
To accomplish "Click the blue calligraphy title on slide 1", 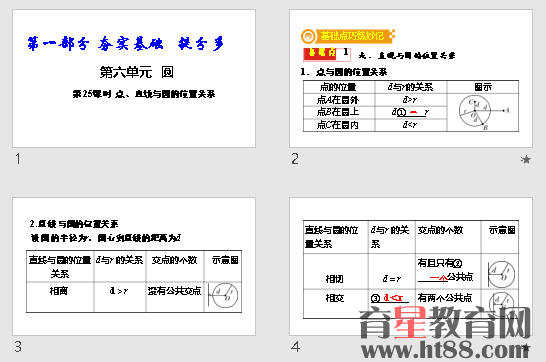I will pyautogui.click(x=125, y=44).
